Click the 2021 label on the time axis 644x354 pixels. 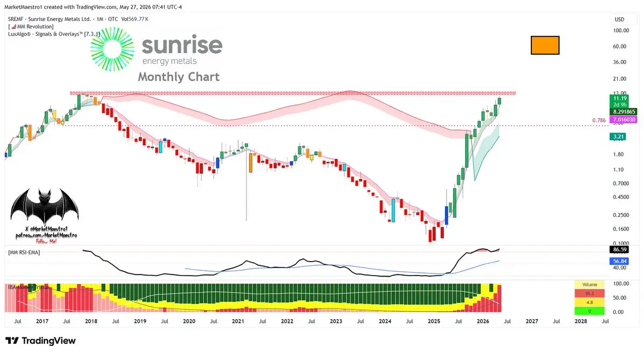coord(238,321)
